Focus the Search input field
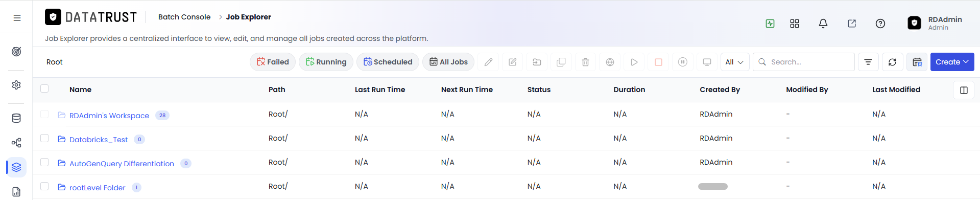Screen dimensions: 980x200 point(804,62)
